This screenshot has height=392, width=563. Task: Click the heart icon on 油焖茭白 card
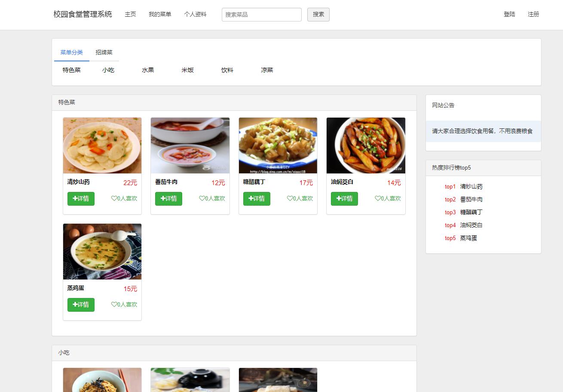tap(378, 198)
